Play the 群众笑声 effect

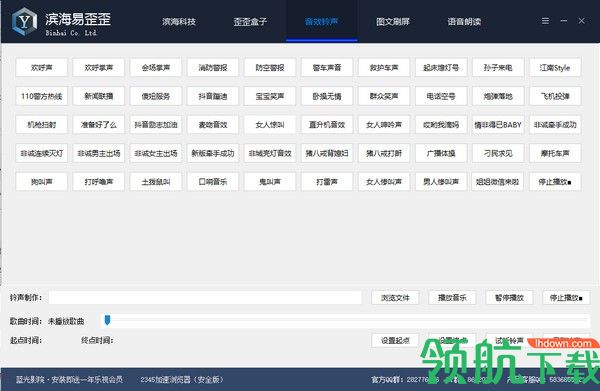point(384,96)
